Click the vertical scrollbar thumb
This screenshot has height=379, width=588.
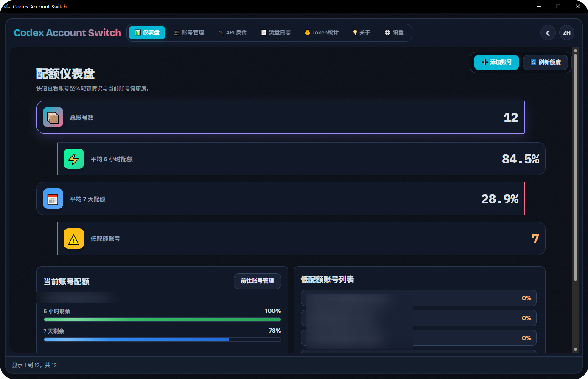point(575,167)
